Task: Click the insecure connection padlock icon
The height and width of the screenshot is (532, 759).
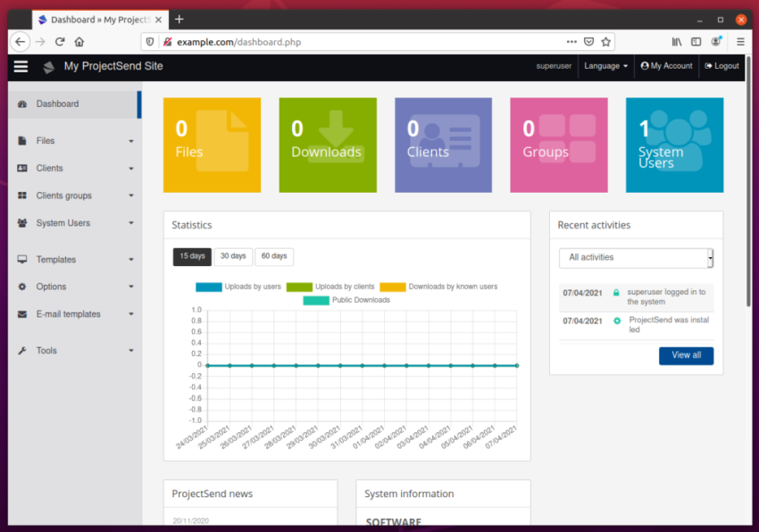Action: (168, 42)
